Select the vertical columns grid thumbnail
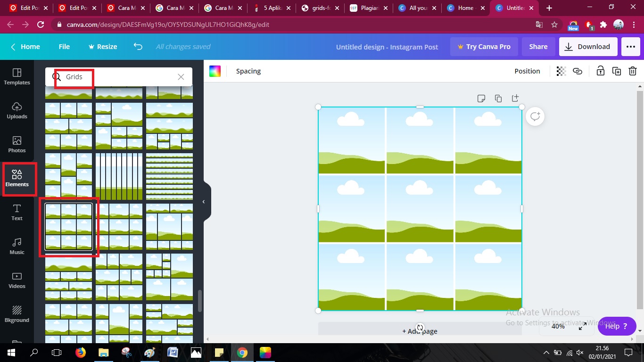The image size is (644, 362). [119, 176]
